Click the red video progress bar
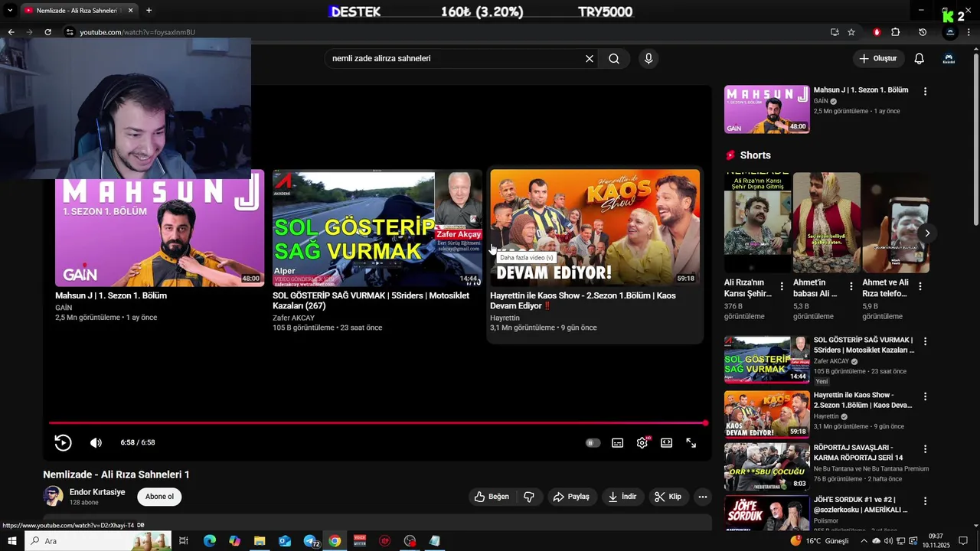 pyautogui.click(x=377, y=422)
